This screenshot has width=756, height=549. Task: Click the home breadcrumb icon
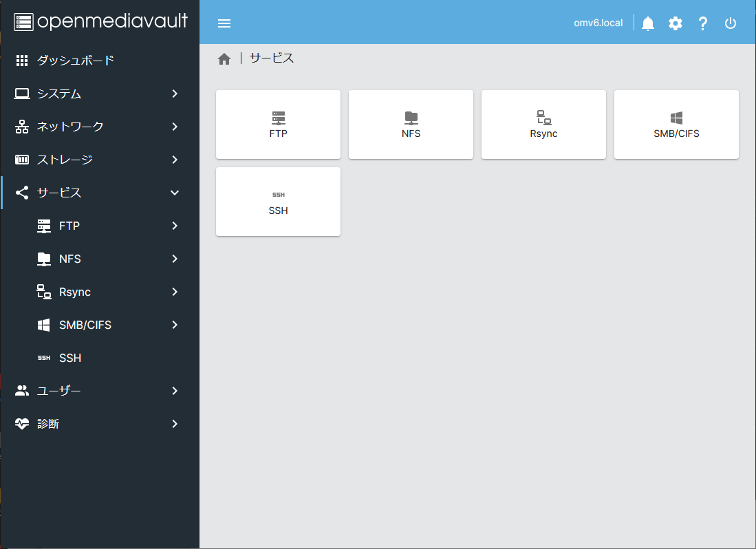click(224, 58)
